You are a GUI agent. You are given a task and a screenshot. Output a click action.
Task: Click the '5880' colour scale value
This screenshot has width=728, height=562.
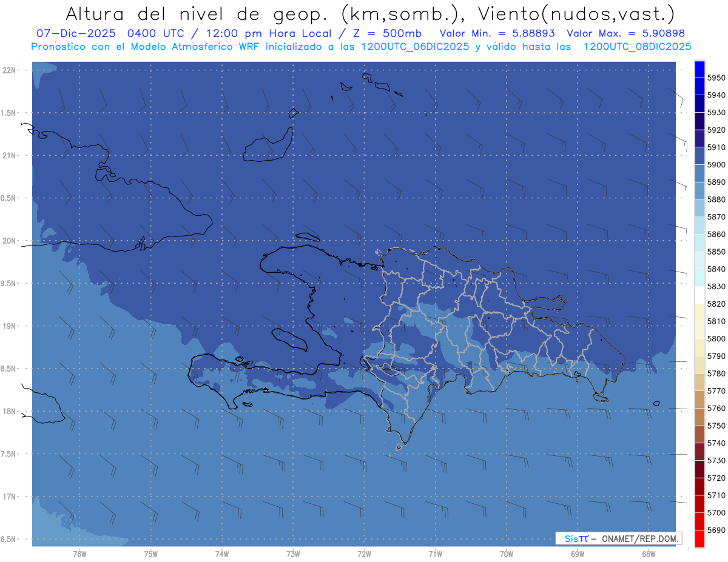717,199
